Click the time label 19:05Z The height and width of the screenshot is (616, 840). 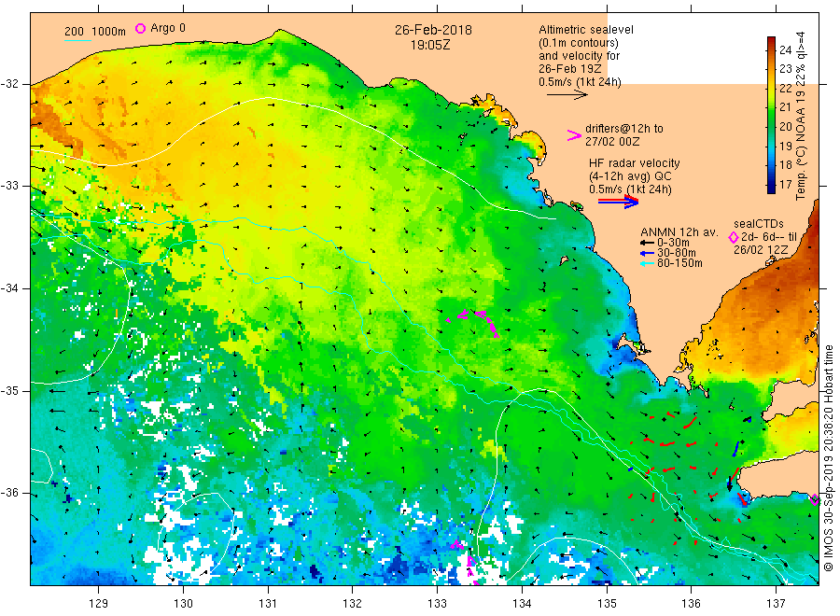click(430, 45)
